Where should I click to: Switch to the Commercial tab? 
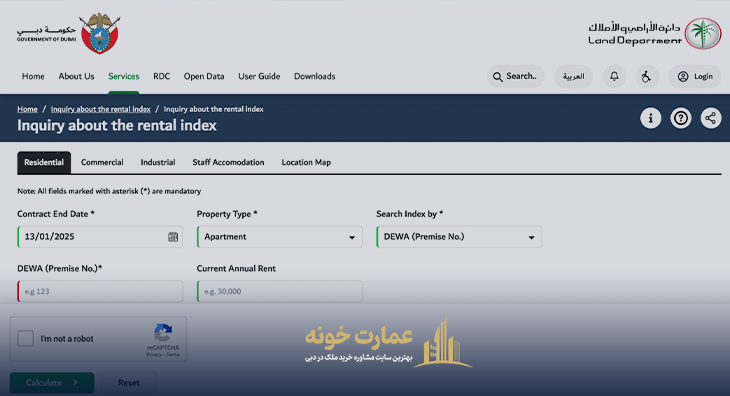click(x=102, y=162)
